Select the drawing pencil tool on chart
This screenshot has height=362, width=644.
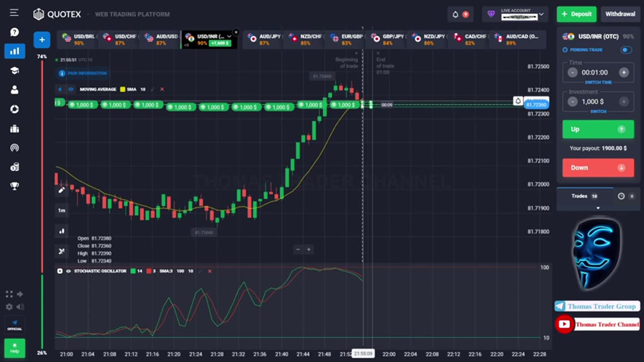61,190
